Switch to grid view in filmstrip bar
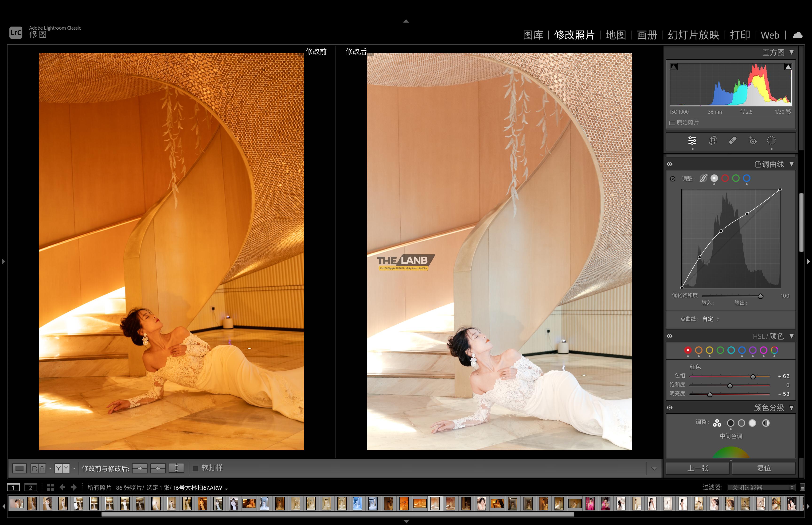 point(51,487)
